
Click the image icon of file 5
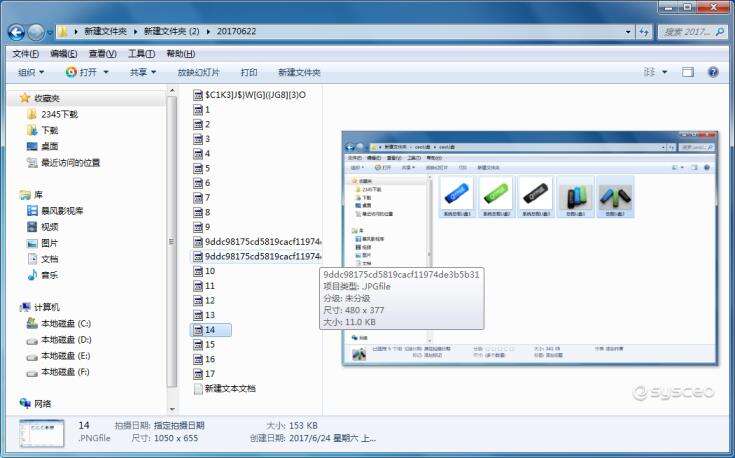click(198, 168)
